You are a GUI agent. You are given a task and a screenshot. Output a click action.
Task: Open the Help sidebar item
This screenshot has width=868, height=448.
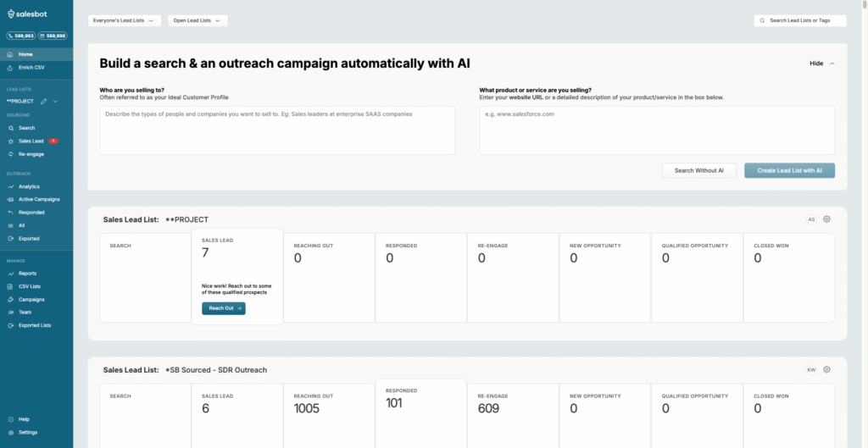pyautogui.click(x=24, y=419)
